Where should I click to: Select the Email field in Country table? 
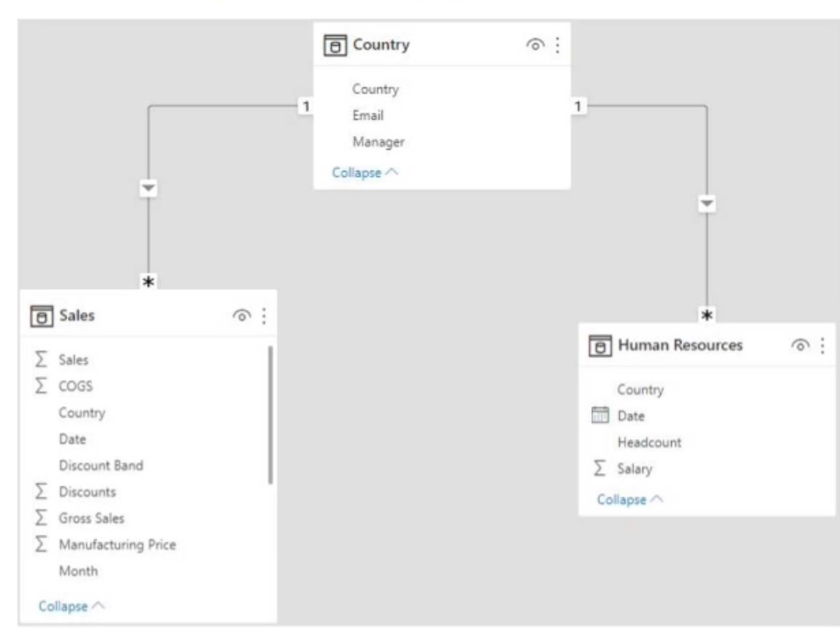coord(369,116)
